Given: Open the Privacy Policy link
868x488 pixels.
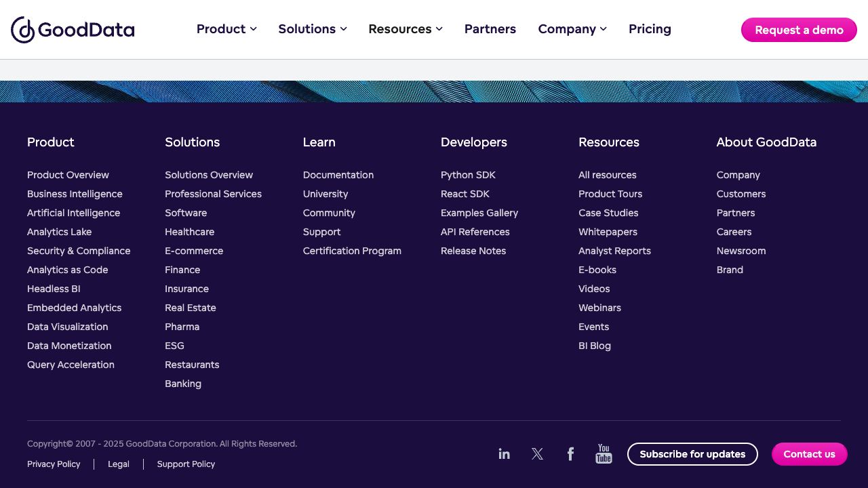Looking at the screenshot, I should tap(54, 464).
